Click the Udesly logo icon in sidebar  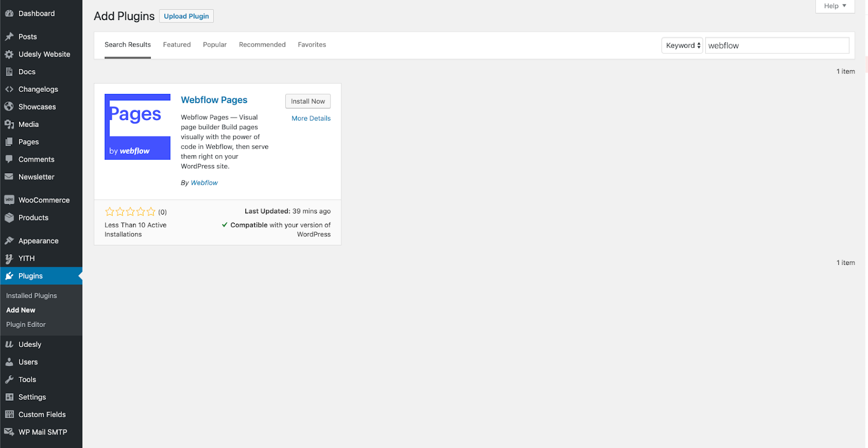coord(9,344)
